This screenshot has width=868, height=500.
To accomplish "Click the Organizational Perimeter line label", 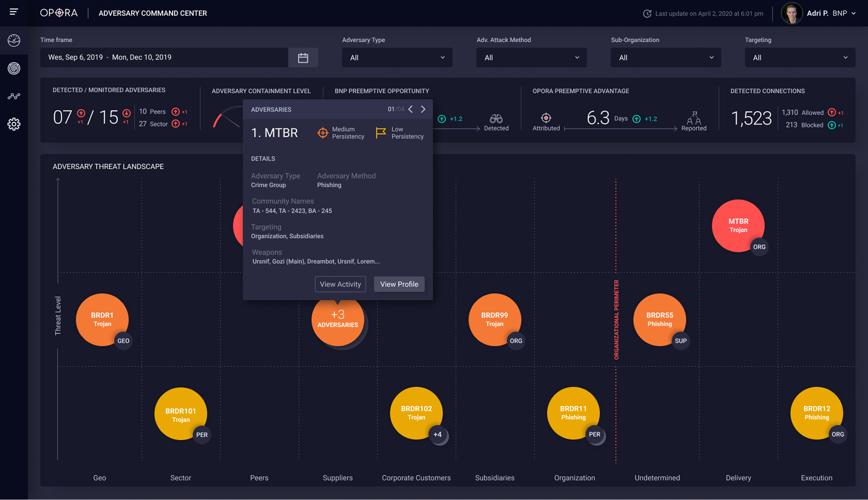I will 617,320.
